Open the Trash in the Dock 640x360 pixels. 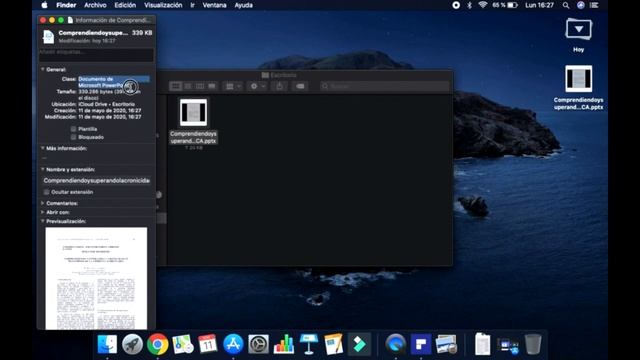click(x=533, y=344)
